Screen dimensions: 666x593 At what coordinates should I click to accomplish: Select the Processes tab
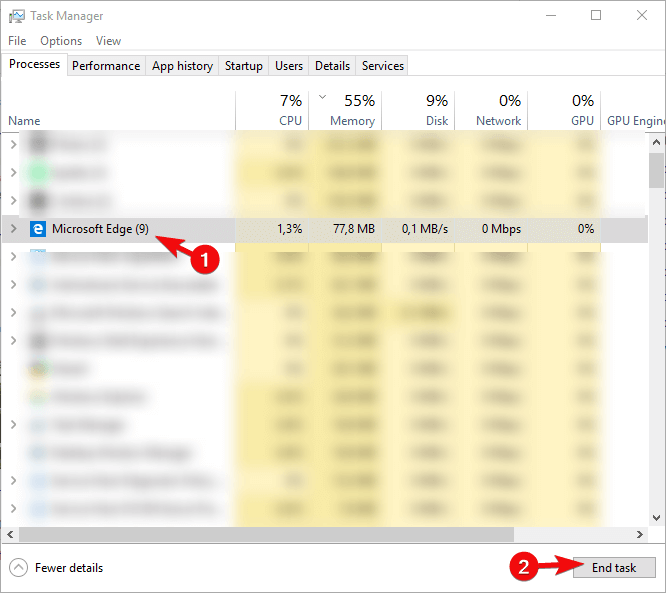34,64
